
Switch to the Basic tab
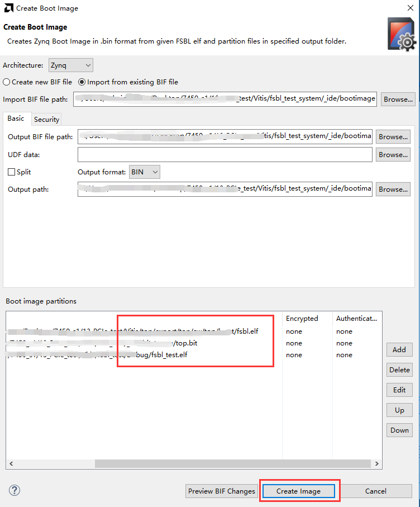(16, 119)
